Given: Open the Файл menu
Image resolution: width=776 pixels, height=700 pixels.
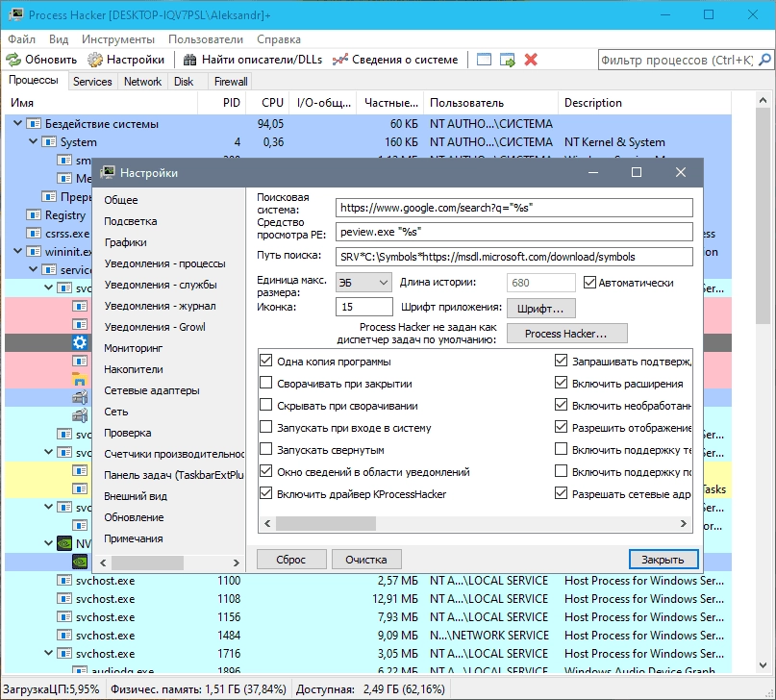Looking at the screenshot, I should pyautogui.click(x=22, y=39).
